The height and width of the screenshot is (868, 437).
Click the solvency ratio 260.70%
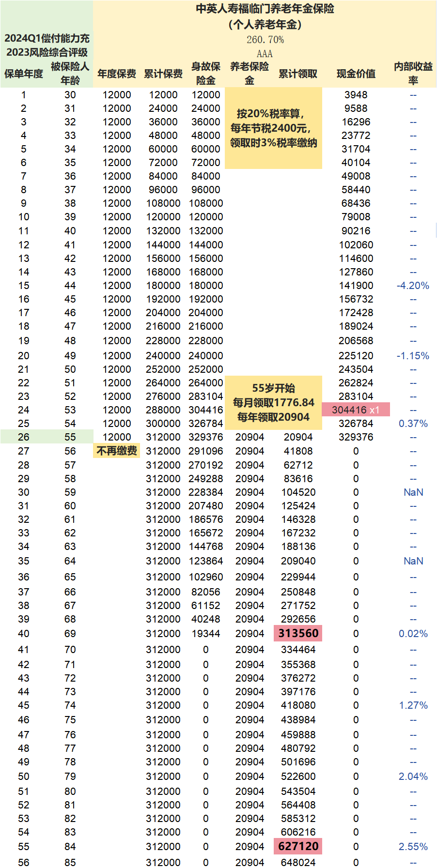[x=265, y=40]
